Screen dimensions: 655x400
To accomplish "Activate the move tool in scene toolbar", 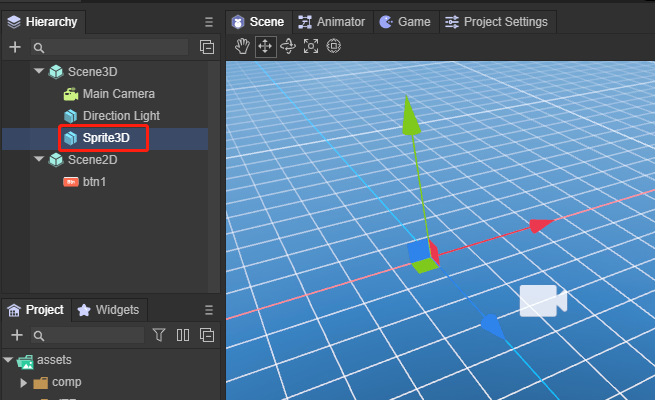I will pos(265,46).
